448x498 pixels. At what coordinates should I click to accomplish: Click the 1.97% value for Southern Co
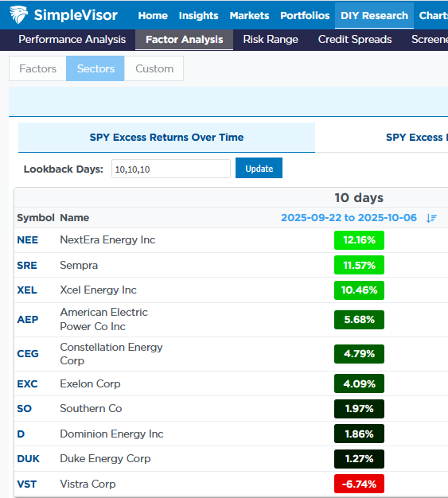tap(359, 409)
